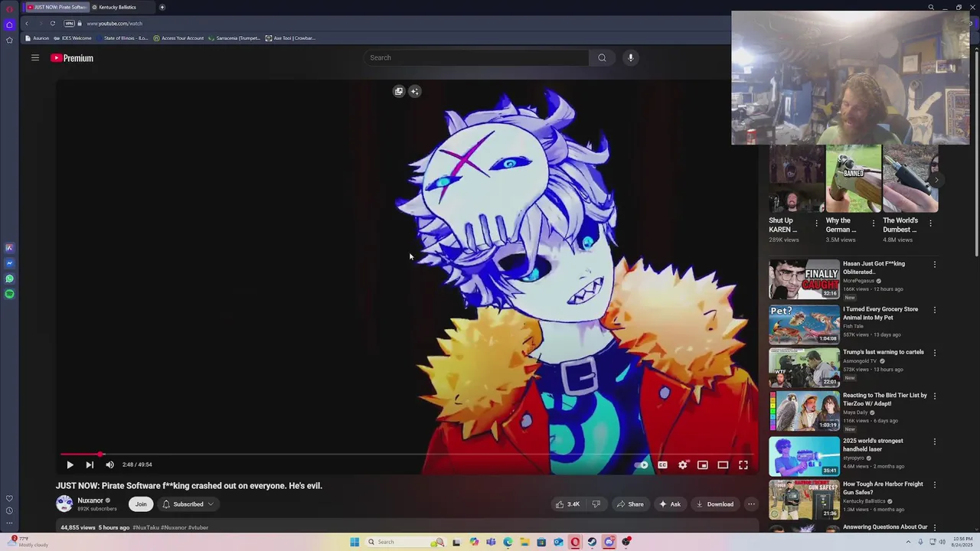Expand the Subscribed notification dropdown
This screenshot has height=551, width=980.
188,504
